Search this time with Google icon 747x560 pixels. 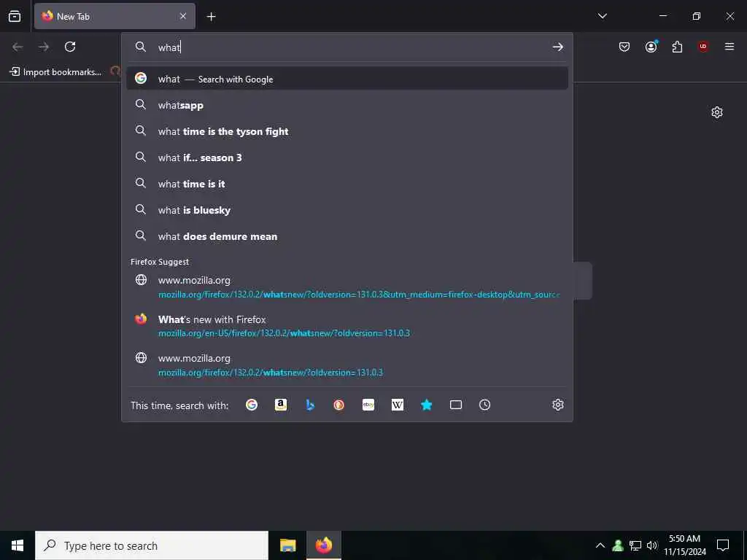252,405
